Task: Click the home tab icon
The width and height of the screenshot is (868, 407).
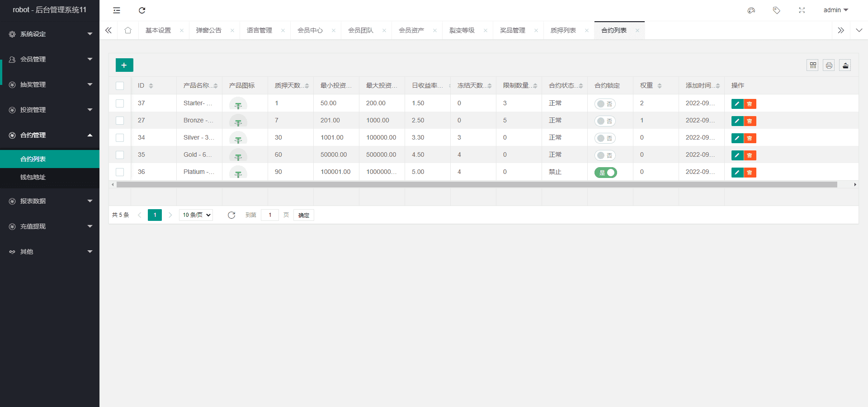Action: click(128, 30)
